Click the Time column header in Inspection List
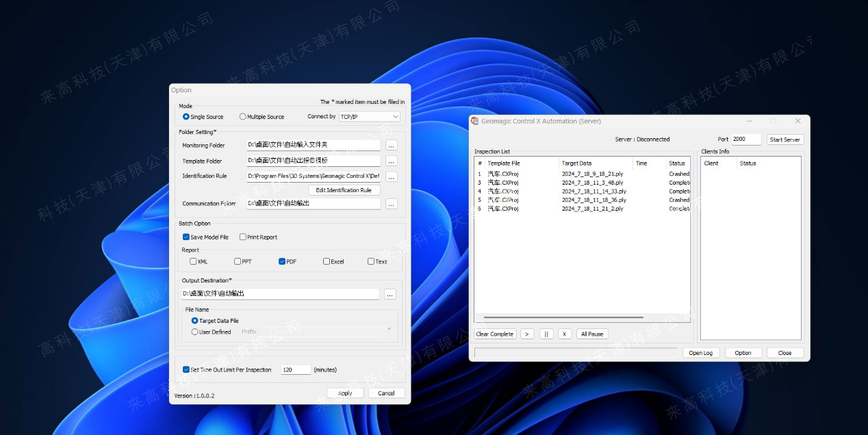This screenshot has width=868, height=435. point(649,163)
